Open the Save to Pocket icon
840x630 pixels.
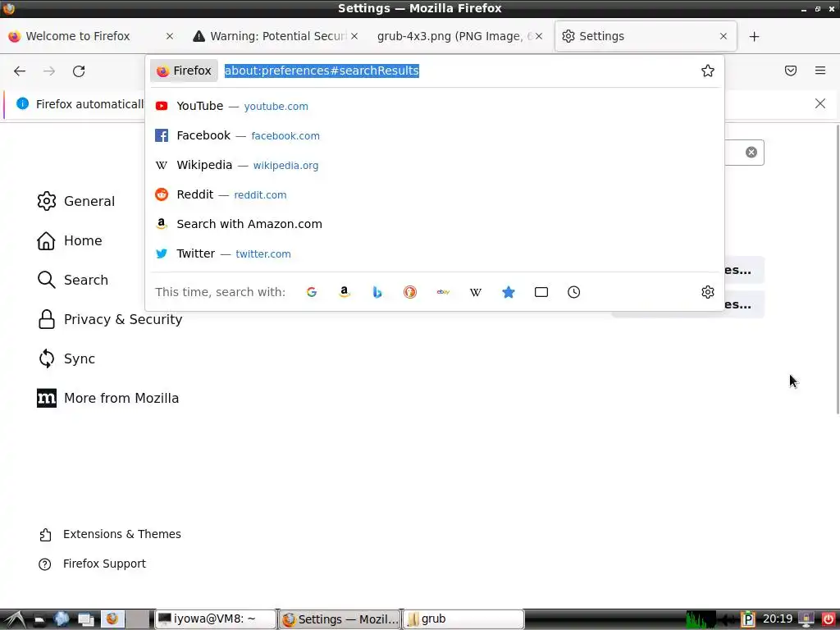tap(791, 71)
